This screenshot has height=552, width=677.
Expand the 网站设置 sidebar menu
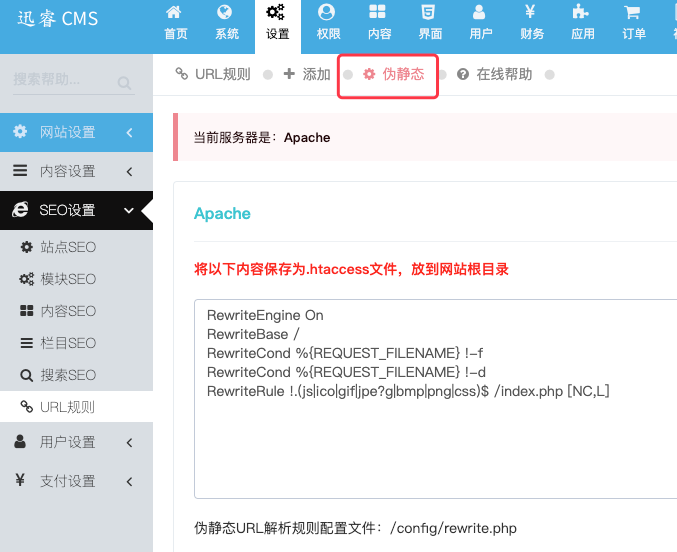point(76,132)
